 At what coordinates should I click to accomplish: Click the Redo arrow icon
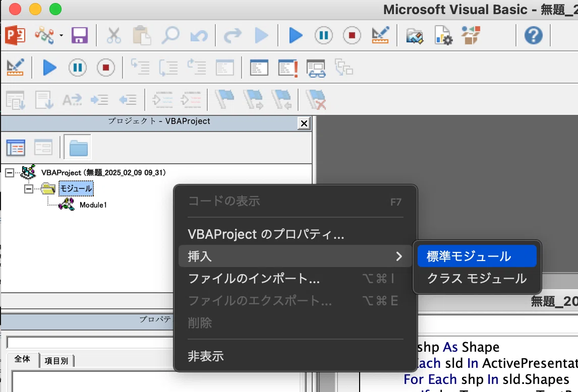(233, 35)
